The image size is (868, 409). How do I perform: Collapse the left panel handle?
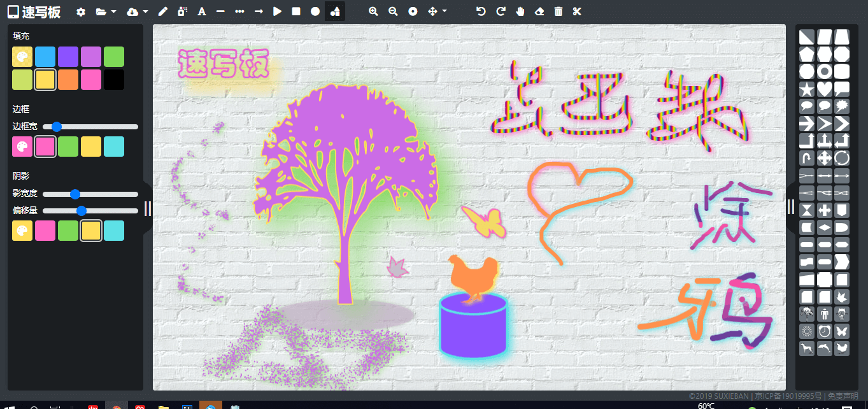pos(148,208)
